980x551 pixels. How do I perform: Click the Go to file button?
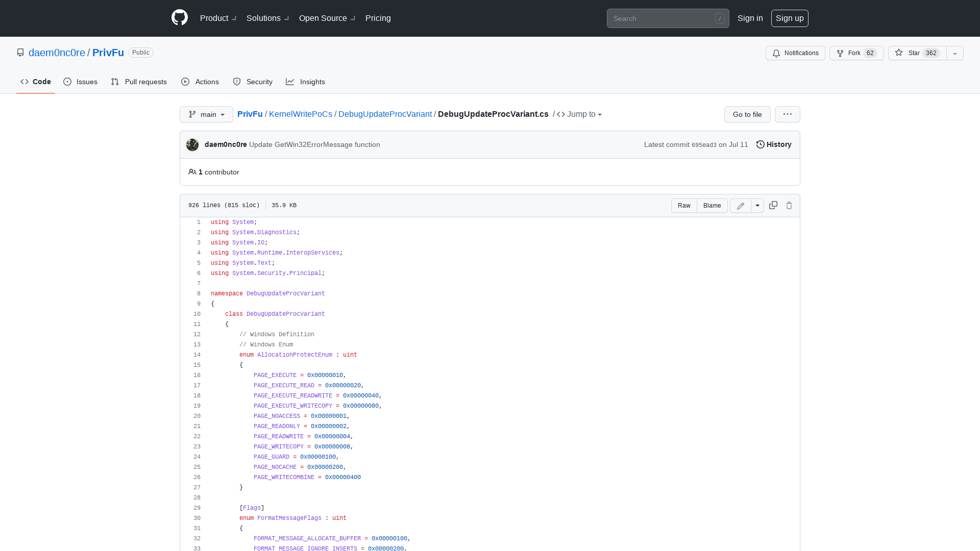[747, 114]
